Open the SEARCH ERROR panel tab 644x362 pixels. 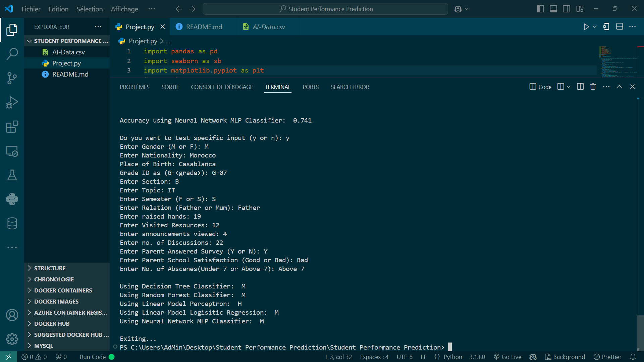pyautogui.click(x=350, y=87)
